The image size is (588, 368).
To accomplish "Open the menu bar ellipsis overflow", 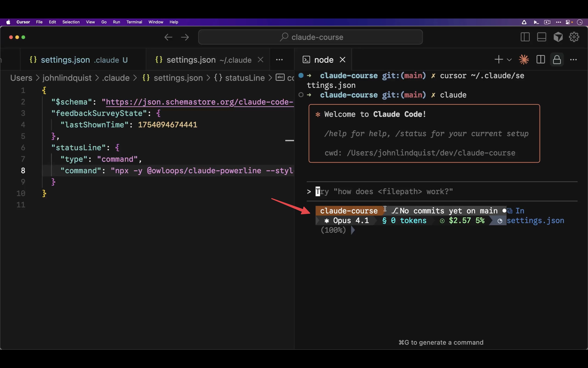I will pos(559,22).
